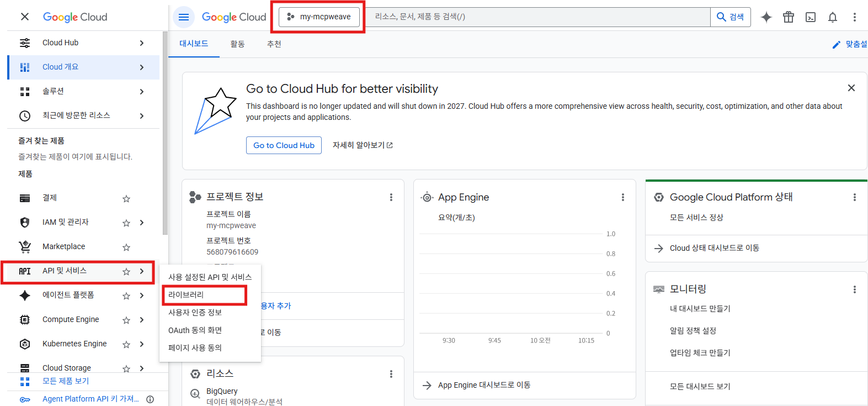Go to App Engine 대시보드로 이동
Screen dimensions: 868x406
pos(484,386)
